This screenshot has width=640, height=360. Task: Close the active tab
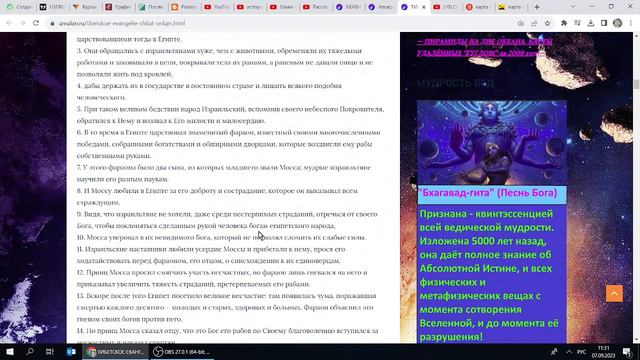(423, 7)
